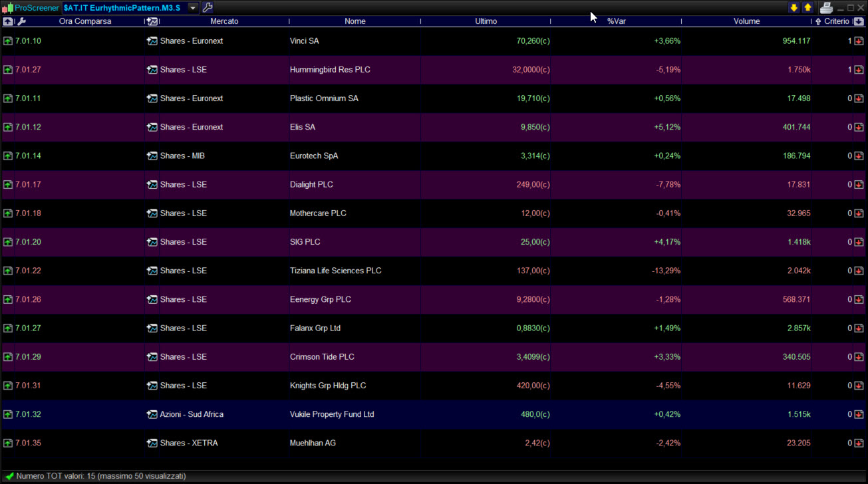Open the chart icon for Vinci SA

coord(152,41)
